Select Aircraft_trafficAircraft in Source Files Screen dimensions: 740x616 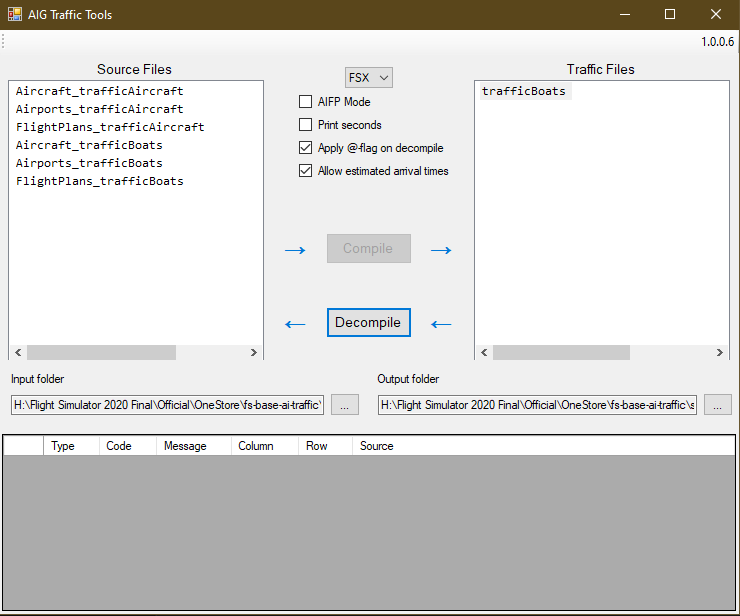(99, 91)
